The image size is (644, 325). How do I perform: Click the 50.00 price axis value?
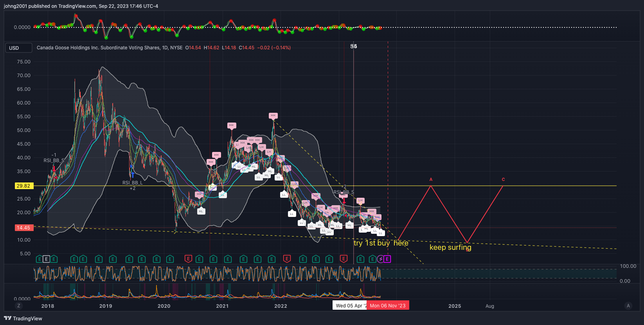click(x=23, y=130)
